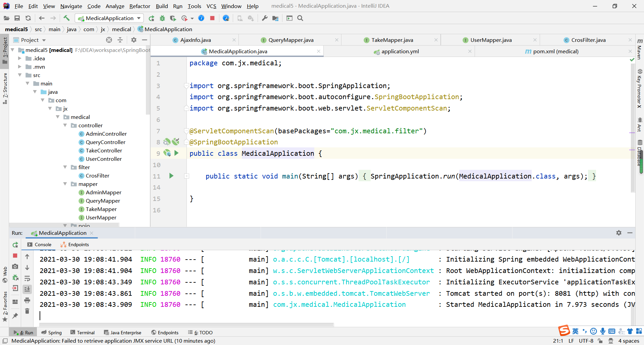Open the Java Enterprise tool window
The image size is (644, 345).
click(122, 333)
